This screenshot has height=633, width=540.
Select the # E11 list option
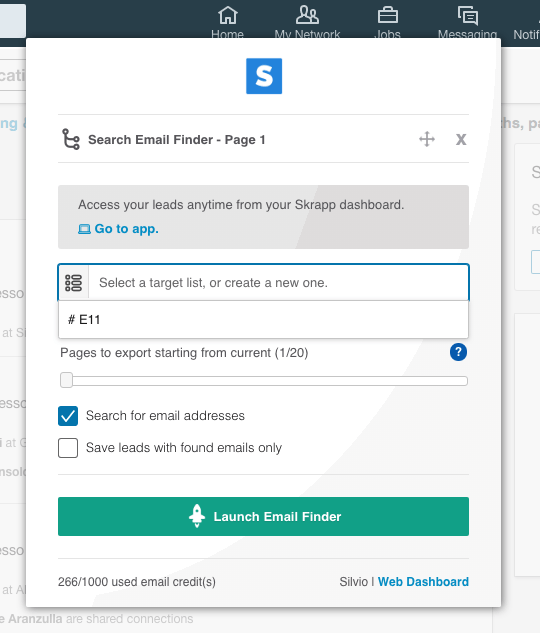[263, 320]
